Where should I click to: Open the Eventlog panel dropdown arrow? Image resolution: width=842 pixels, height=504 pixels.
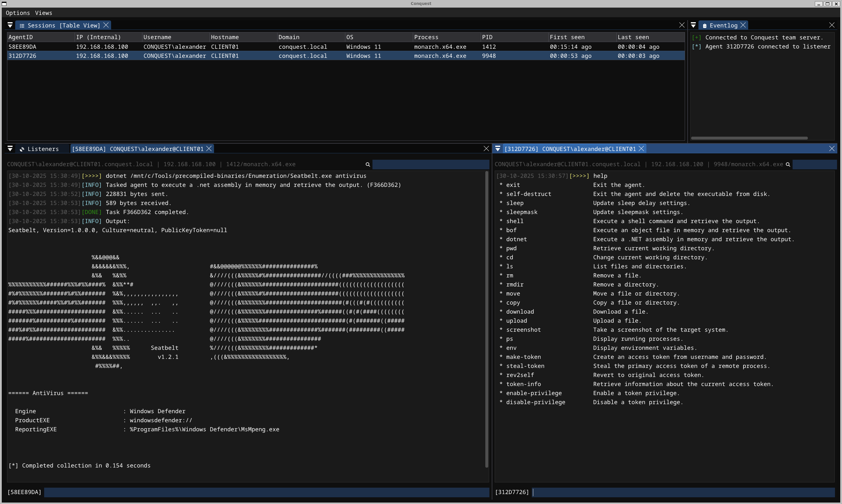[693, 25]
